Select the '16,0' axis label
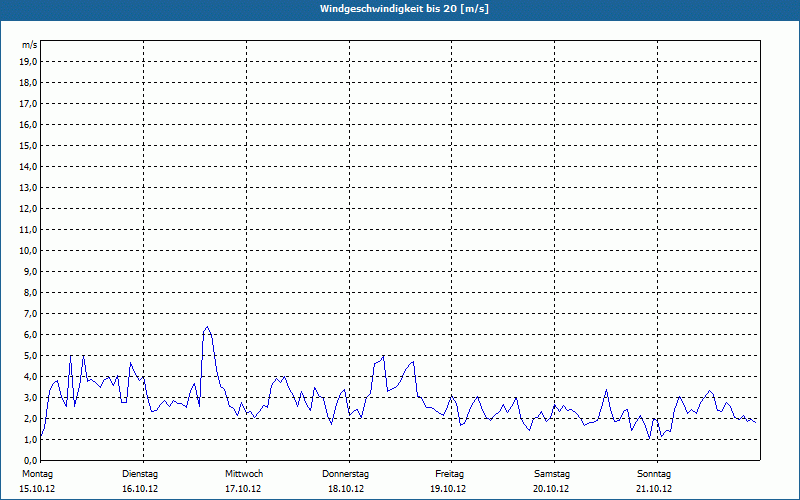The width and height of the screenshot is (800, 500). (28, 124)
